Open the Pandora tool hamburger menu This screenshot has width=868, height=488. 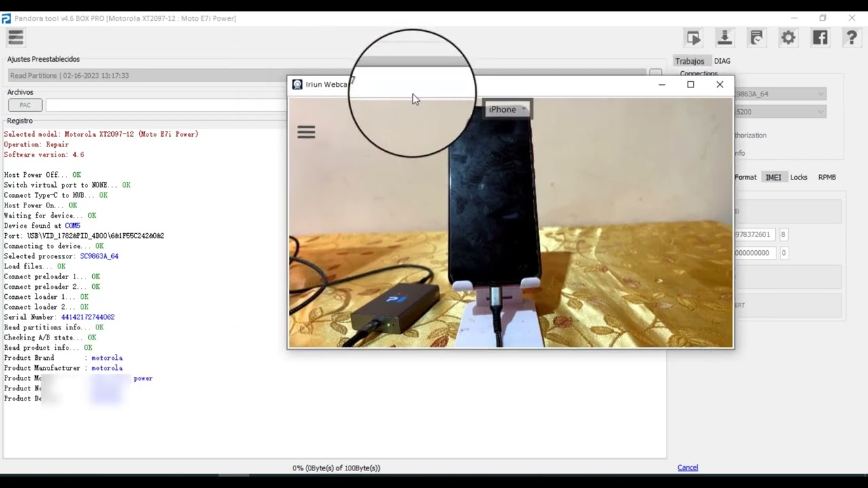click(16, 38)
